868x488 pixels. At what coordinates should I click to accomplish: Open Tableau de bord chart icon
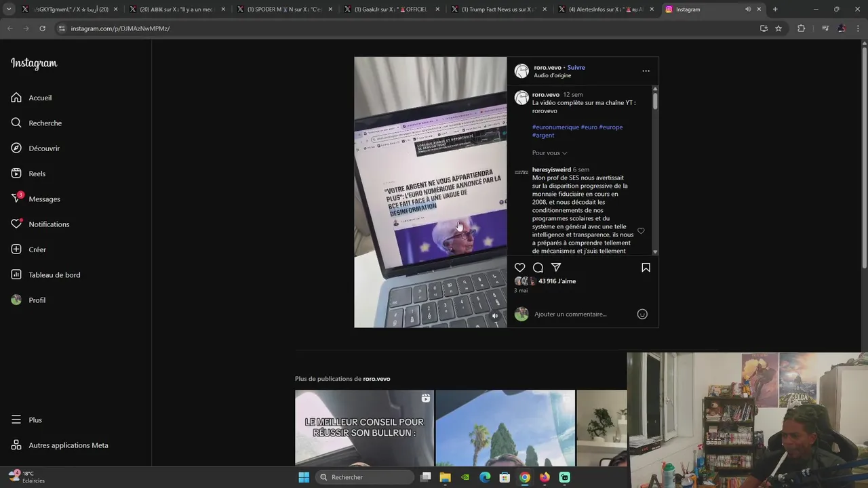click(x=16, y=274)
